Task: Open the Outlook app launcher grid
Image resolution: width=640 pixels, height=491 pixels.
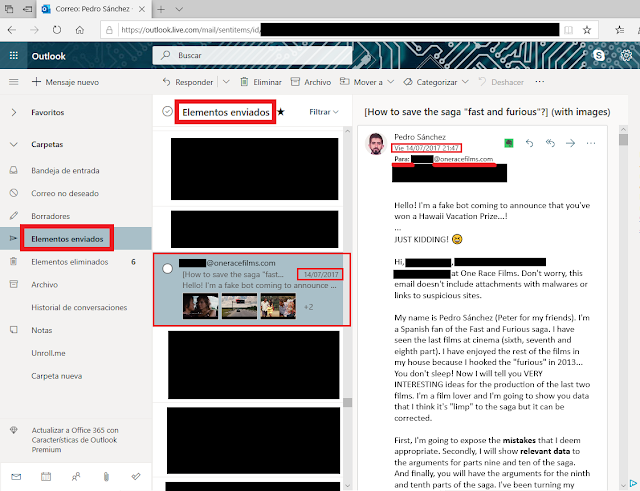Action: point(13,56)
